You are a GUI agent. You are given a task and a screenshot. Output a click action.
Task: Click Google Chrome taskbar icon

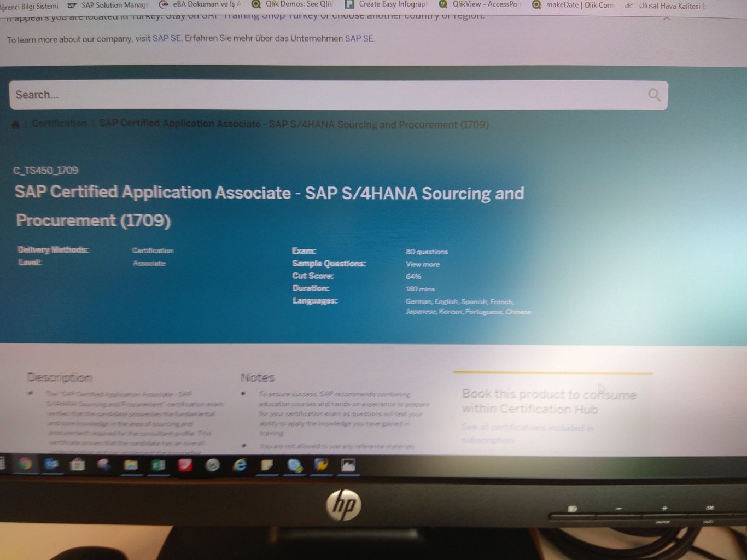25,464
